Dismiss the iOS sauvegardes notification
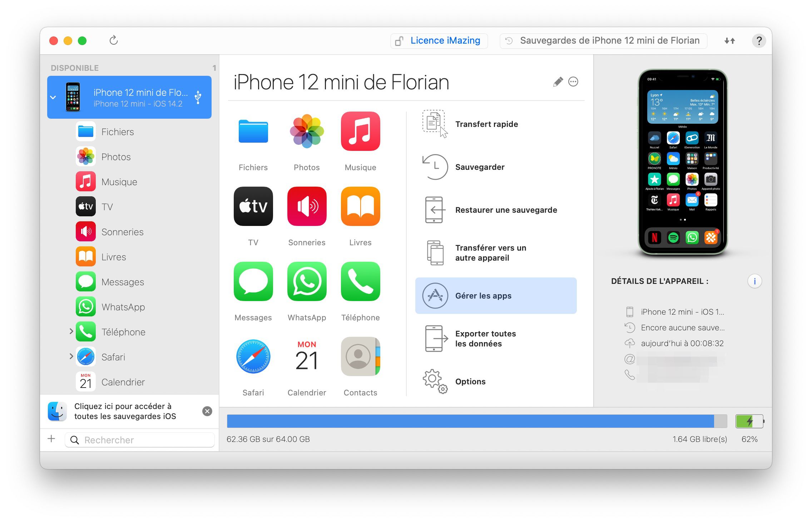The width and height of the screenshot is (812, 522). coord(207,412)
